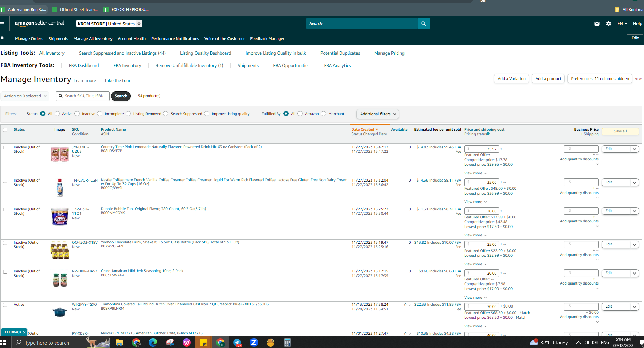The image size is (644, 348).
Task: Click price field showing 35.97
Action: pos(481,149)
